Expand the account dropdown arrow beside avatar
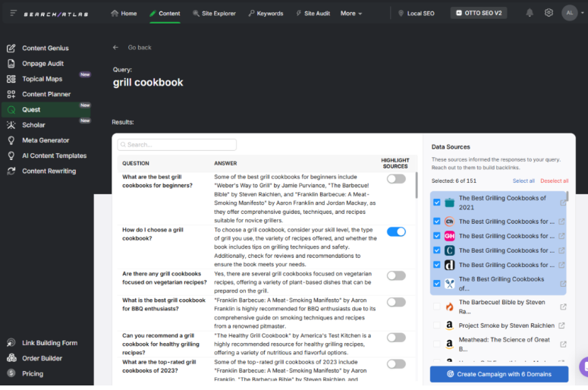This screenshot has height=390, width=588. tap(583, 13)
